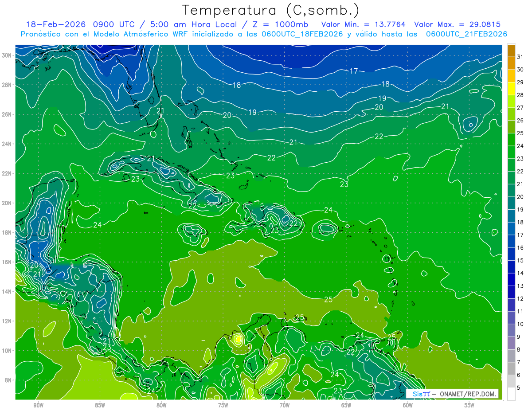The height and width of the screenshot is (411, 532).
Task: Click the 60W longitude axis label
Action: pos(408,405)
